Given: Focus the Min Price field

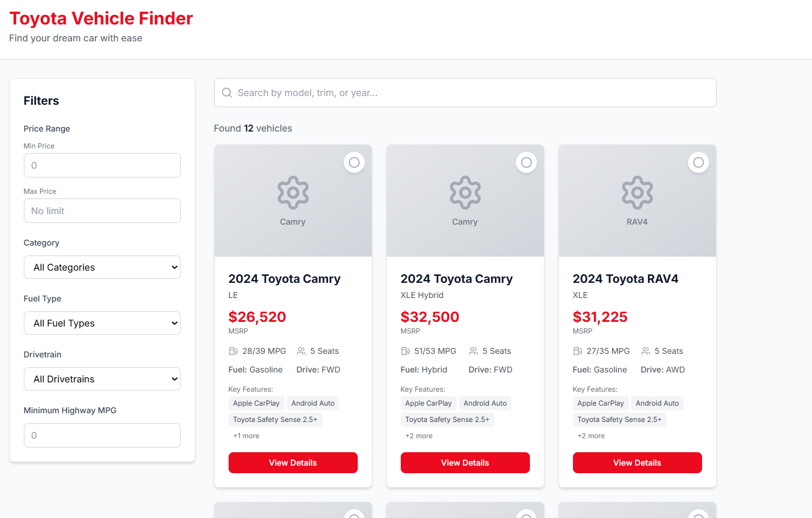Looking at the screenshot, I should [102, 165].
